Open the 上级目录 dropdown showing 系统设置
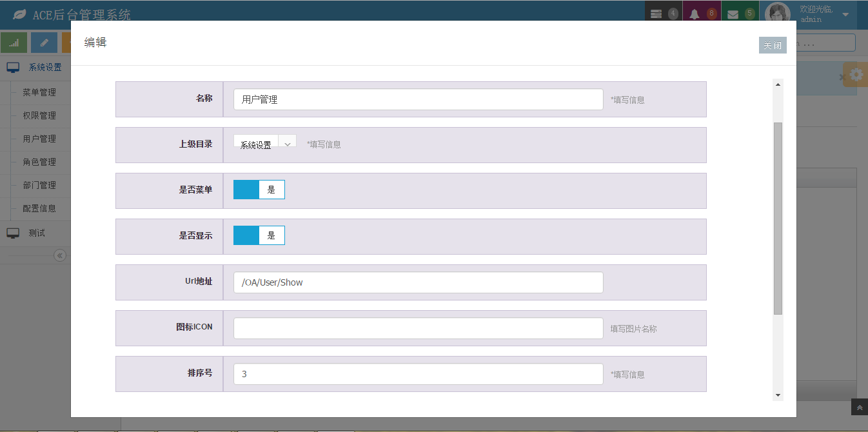868x432 pixels. (264, 144)
